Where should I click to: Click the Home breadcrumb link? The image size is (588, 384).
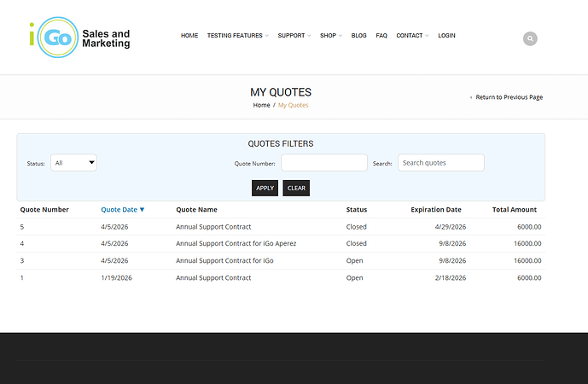pos(261,105)
